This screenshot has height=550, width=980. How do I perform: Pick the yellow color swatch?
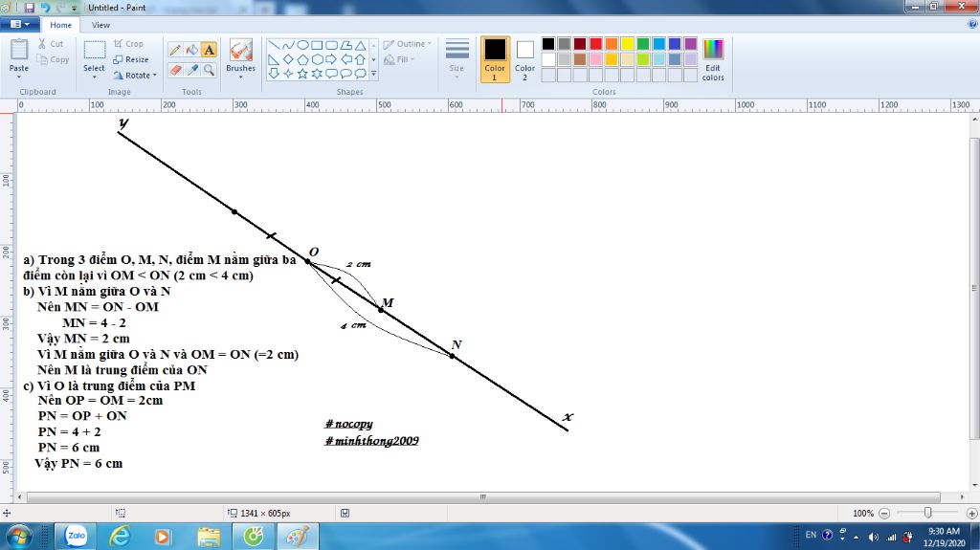(x=628, y=44)
